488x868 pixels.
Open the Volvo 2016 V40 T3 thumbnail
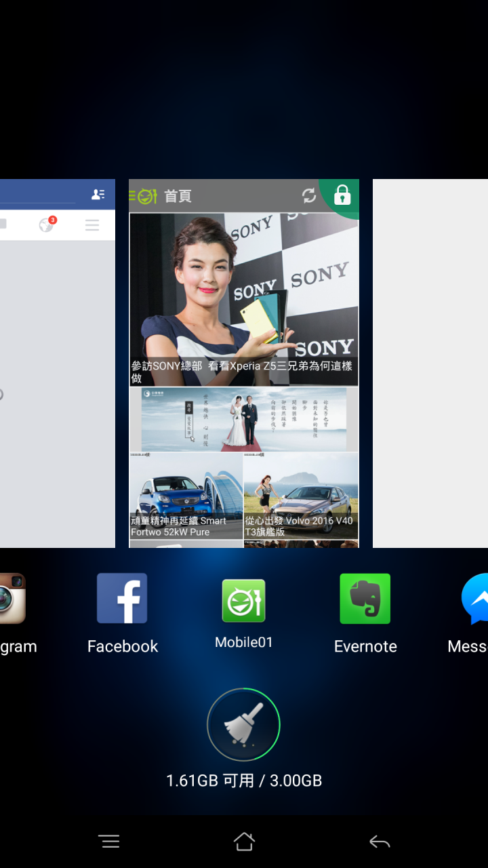[301, 496]
